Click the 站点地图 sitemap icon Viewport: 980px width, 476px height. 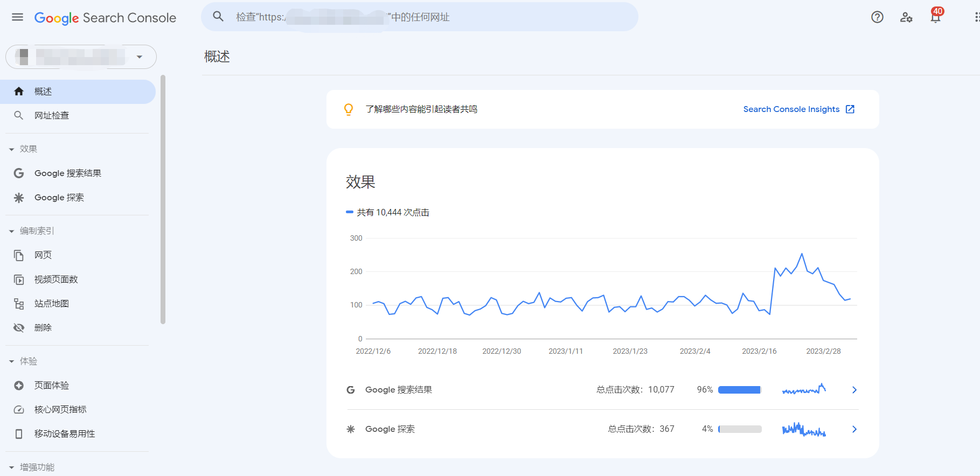[x=19, y=304]
